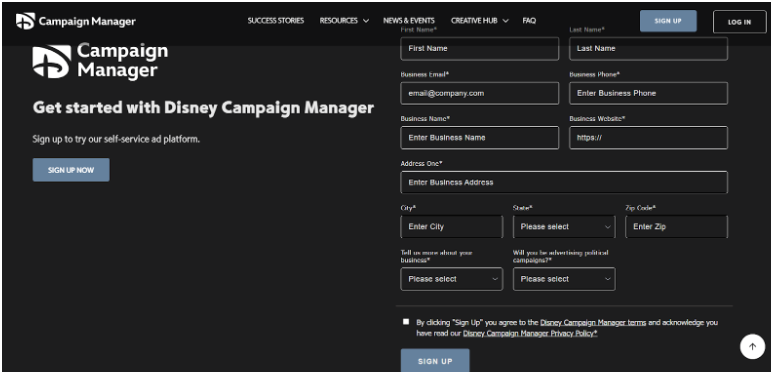The width and height of the screenshot is (773, 374).
Task: Open the Tell us more about your business dropdown
Action: [x=452, y=279]
